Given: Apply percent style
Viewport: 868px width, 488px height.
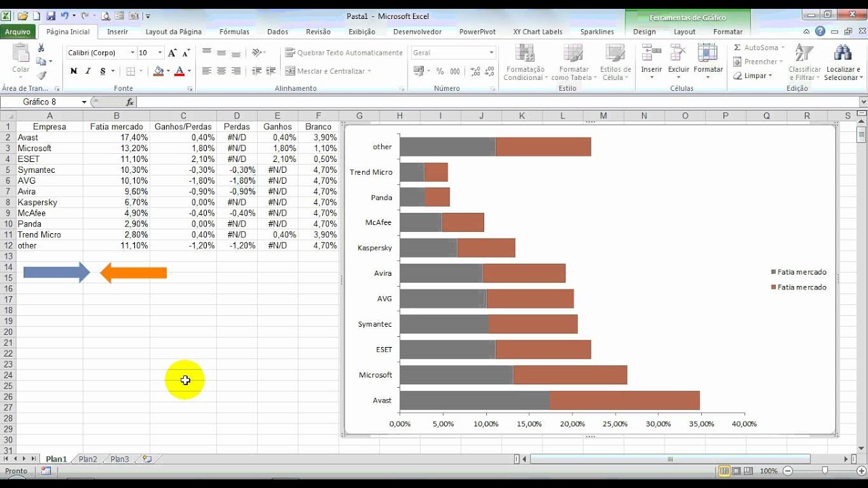Looking at the screenshot, I should 439,71.
